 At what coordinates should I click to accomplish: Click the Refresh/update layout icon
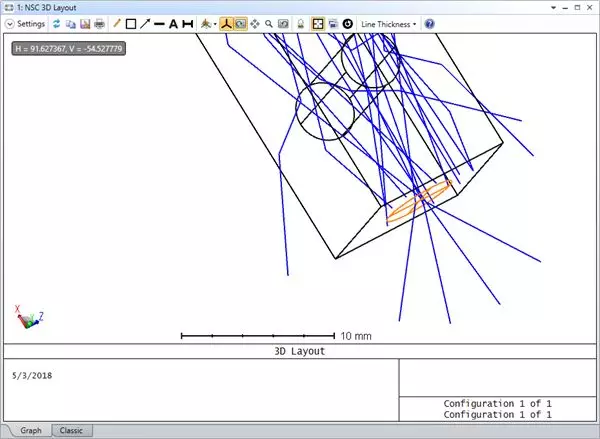tap(57, 23)
